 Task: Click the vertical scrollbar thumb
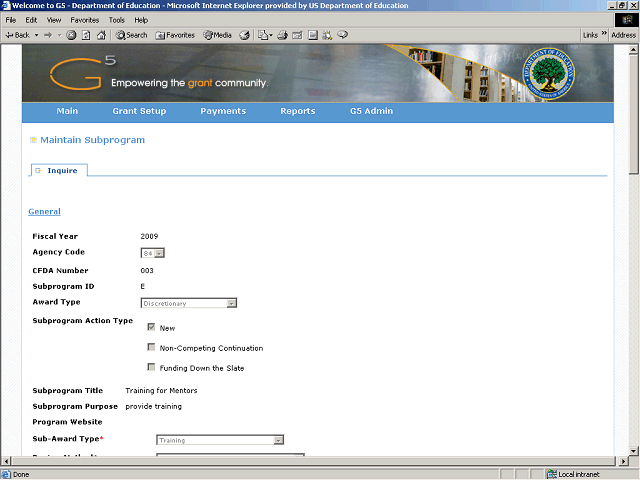pos(633,115)
